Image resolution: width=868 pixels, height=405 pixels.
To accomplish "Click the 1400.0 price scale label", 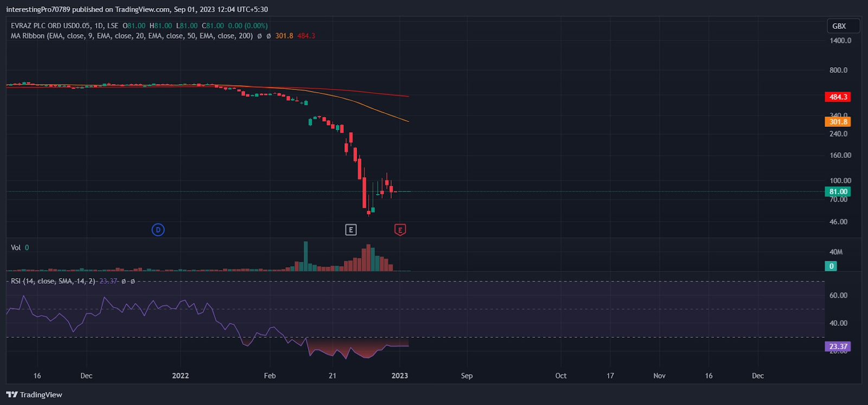I will pos(840,41).
